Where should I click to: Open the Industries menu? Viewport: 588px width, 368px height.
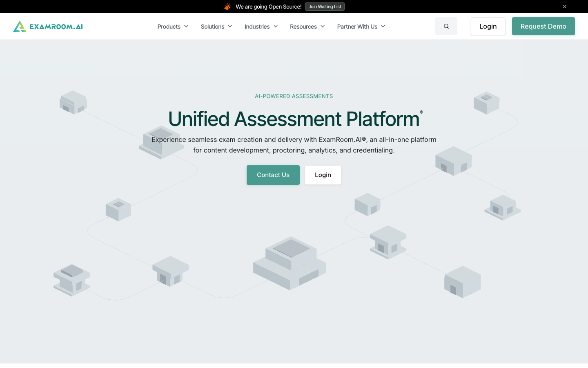coord(261,26)
